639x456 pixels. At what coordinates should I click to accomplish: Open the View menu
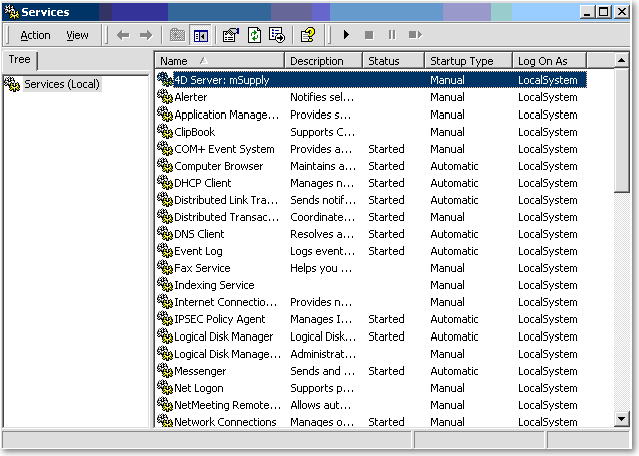click(x=77, y=35)
